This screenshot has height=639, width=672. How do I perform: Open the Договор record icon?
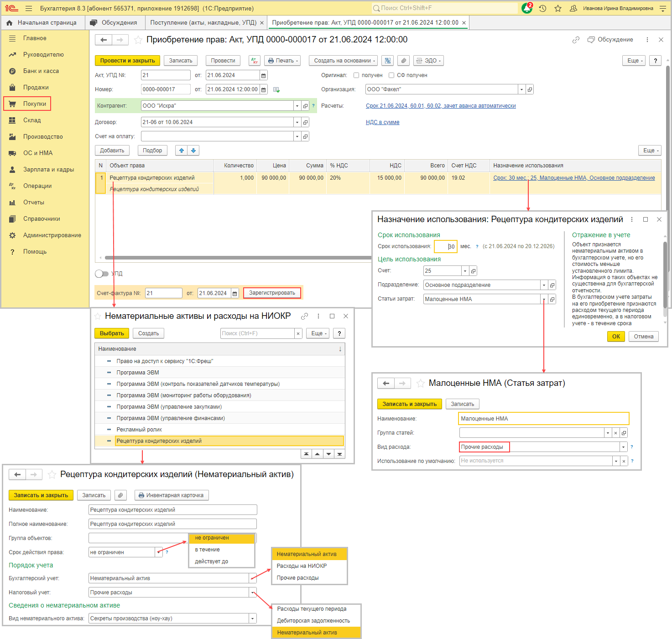pos(305,122)
